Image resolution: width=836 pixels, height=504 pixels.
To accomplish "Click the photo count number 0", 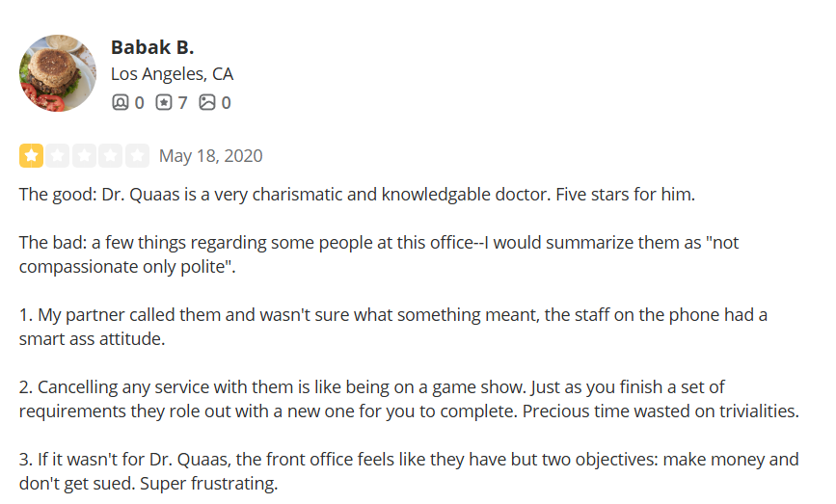I will coord(226,103).
